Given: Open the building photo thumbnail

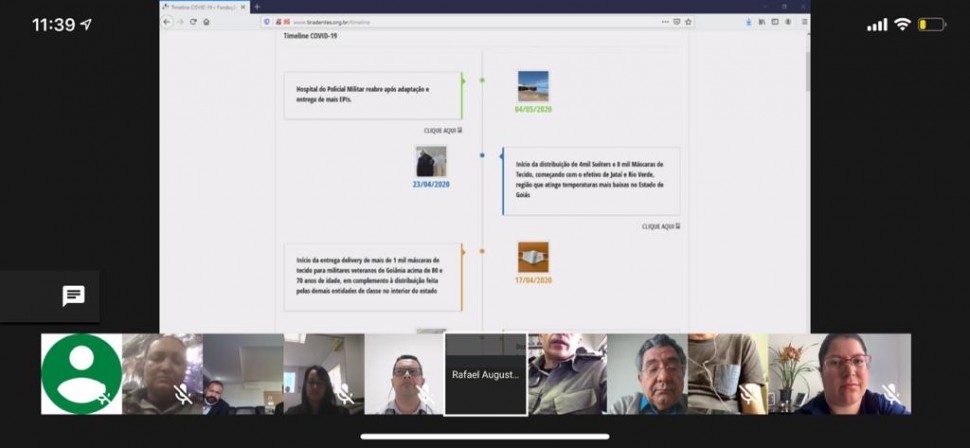Looking at the screenshot, I should 533,86.
